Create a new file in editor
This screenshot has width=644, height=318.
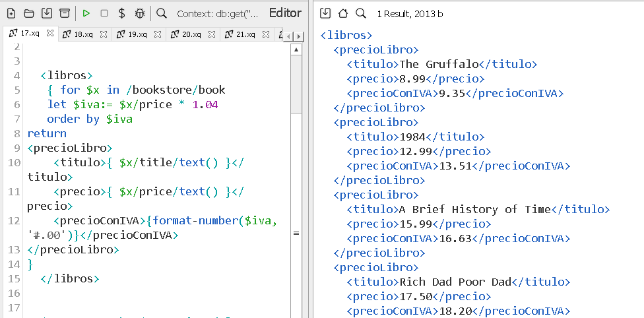(11, 13)
